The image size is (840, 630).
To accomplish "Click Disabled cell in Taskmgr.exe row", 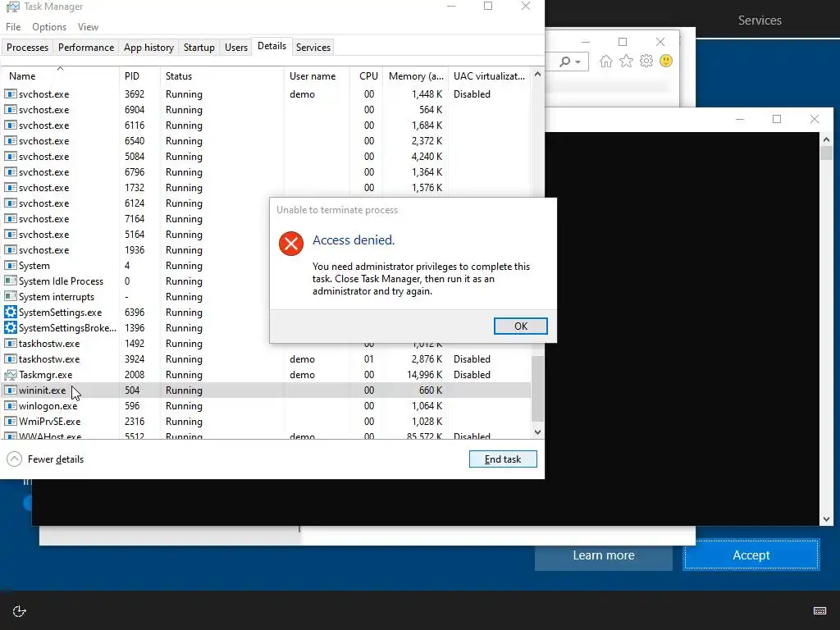I will click(x=472, y=374).
